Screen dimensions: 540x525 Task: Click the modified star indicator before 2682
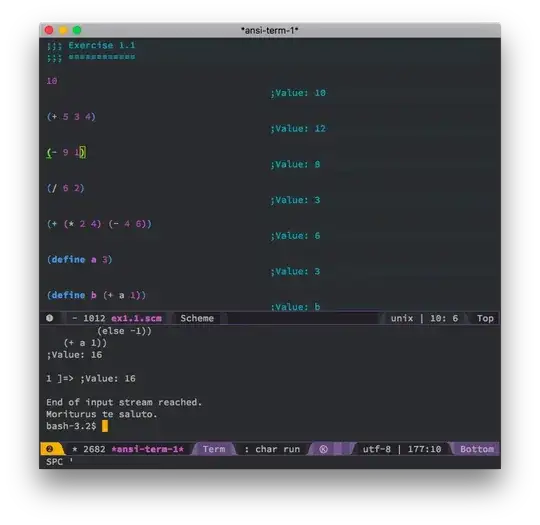point(74,449)
